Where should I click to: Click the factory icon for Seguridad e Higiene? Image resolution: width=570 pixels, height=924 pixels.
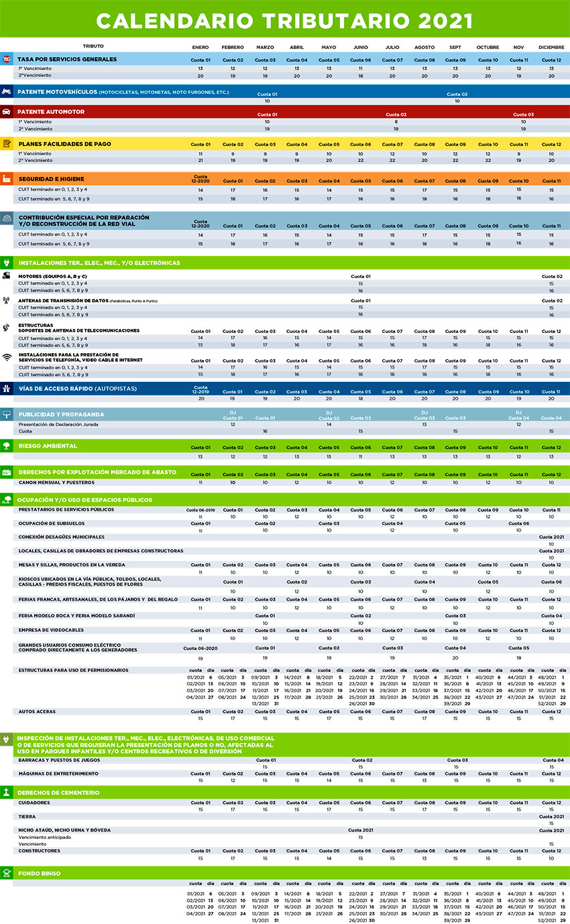click(6, 179)
